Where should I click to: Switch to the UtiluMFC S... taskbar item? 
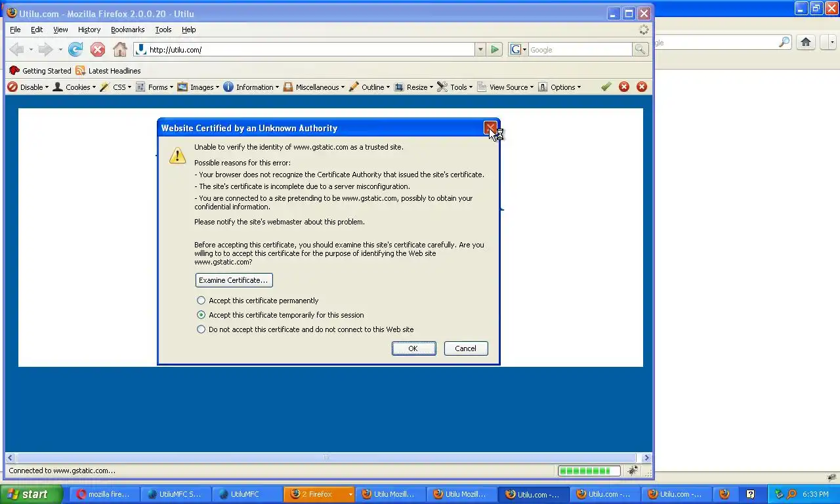click(175, 494)
